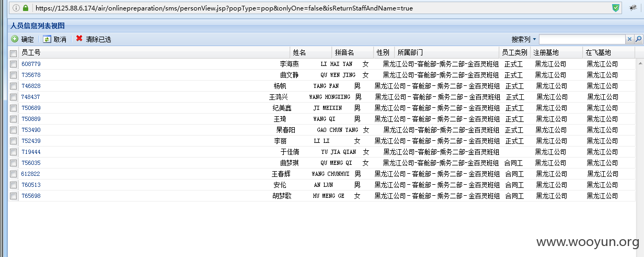Check the box for employee 753490
644x257 pixels.
click(13, 130)
